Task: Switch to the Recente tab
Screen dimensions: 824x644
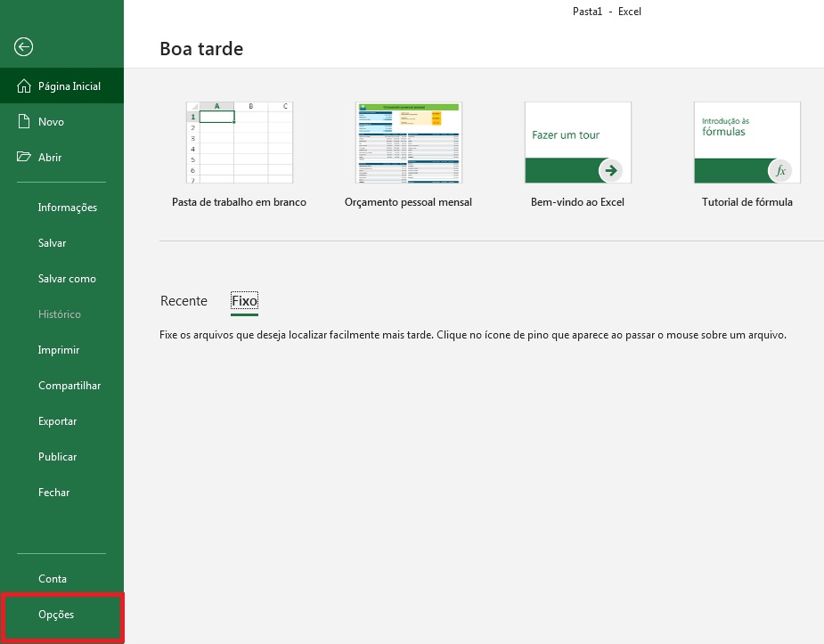Action: tap(184, 301)
